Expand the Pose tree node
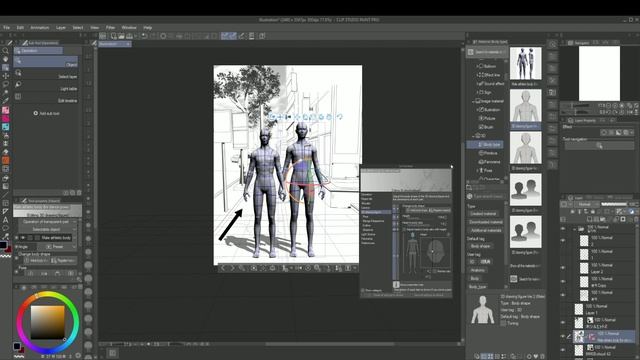Screen dimensions: 640x360 (x=477, y=170)
